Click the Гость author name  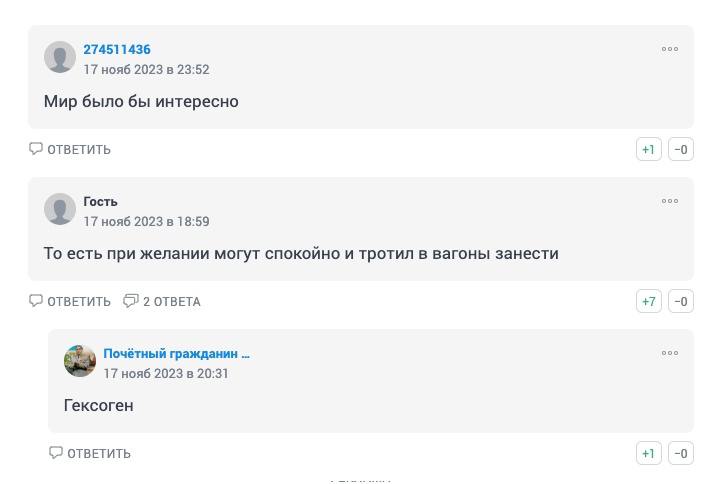click(x=100, y=202)
